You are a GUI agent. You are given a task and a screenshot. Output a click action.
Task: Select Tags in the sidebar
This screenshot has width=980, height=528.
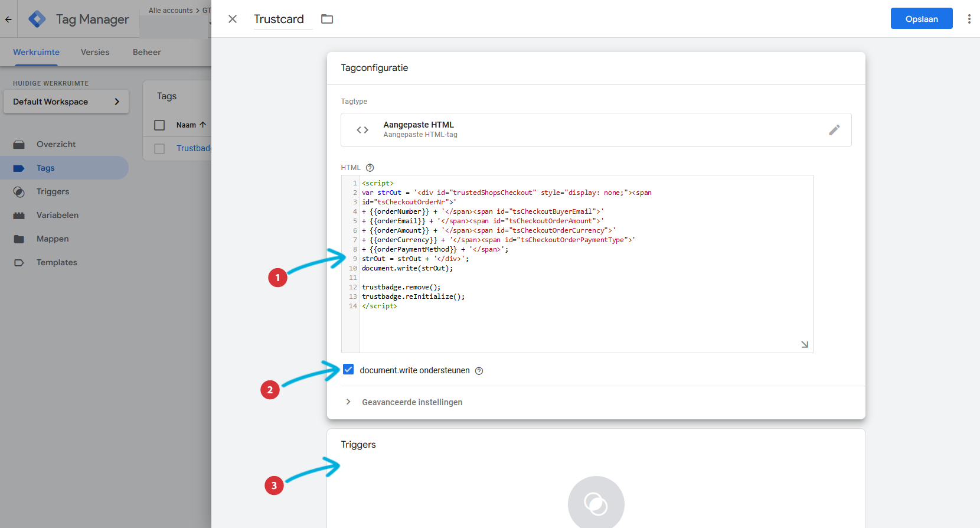coord(64,168)
